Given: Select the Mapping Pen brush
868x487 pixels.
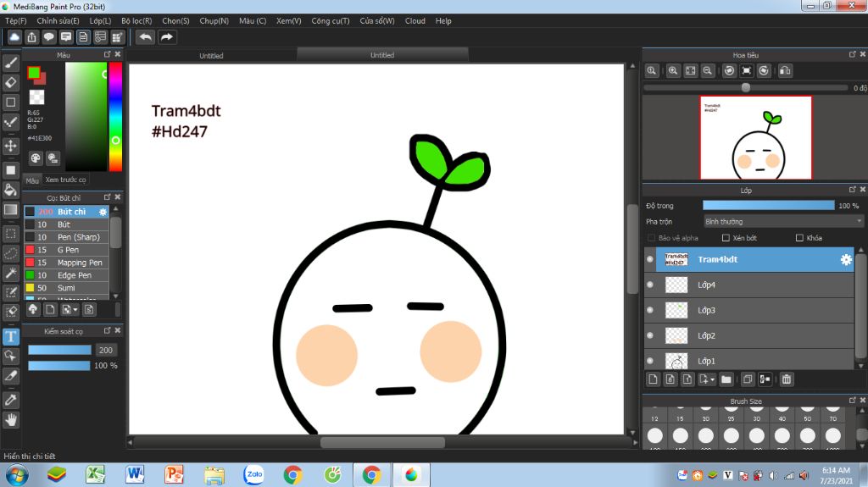Looking at the screenshot, I should (66, 263).
